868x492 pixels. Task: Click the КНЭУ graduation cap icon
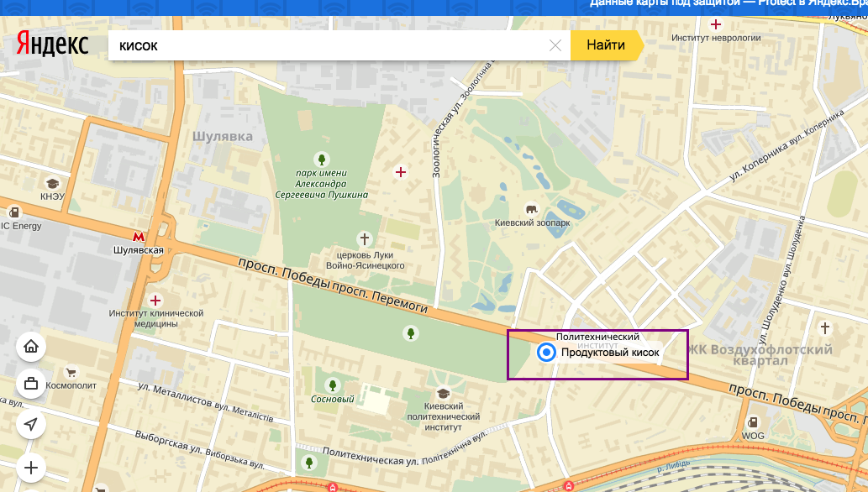pyautogui.click(x=53, y=184)
